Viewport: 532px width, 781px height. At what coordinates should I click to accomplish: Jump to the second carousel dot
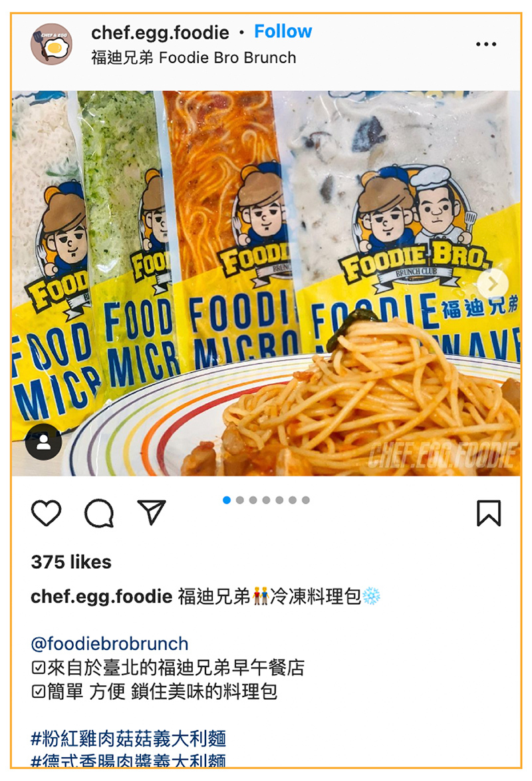pos(240,500)
